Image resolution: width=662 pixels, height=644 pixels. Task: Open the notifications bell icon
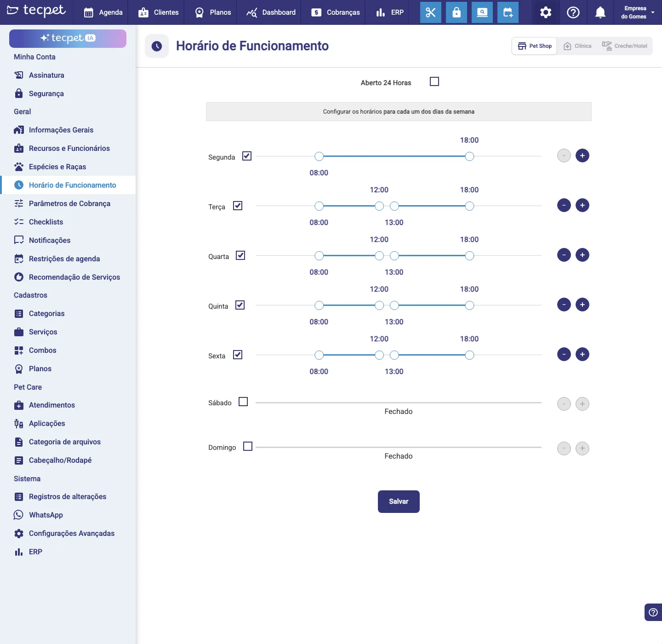[x=600, y=12]
